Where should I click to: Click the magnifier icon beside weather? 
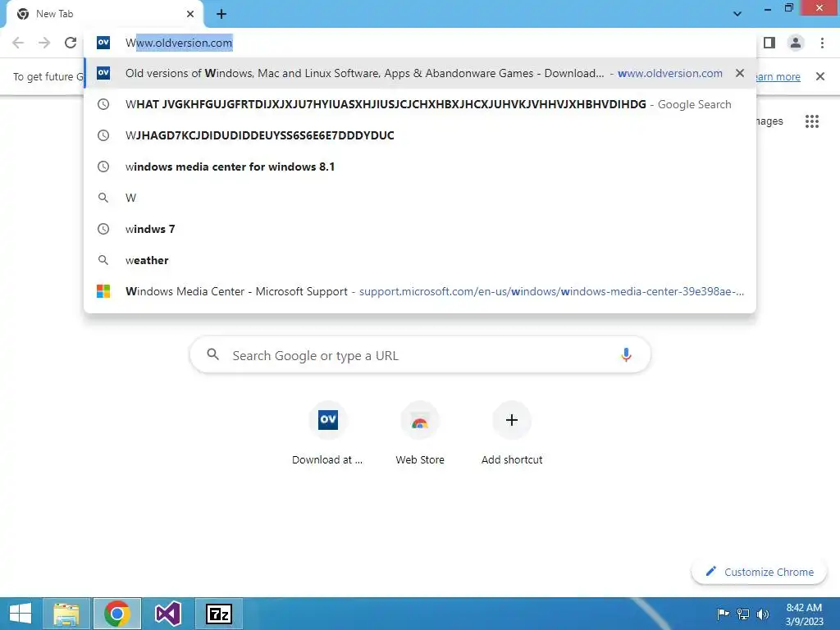pyautogui.click(x=103, y=260)
